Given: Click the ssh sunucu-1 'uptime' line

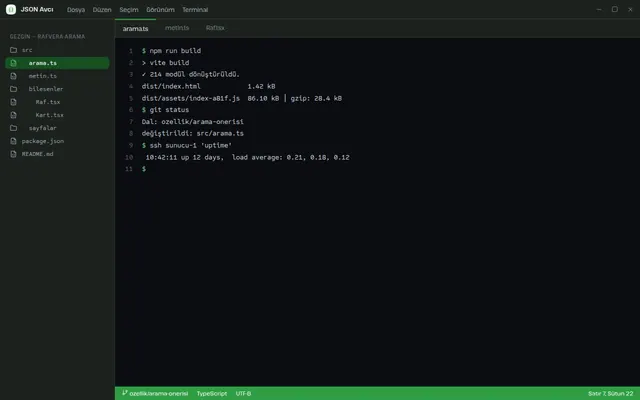Looking at the screenshot, I should (187, 145).
